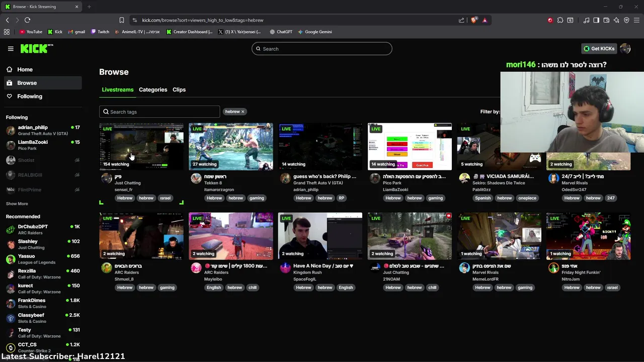Viewport: 644px width, 362px height.
Task: Open the browser apps grid icon
Action: pos(7,32)
